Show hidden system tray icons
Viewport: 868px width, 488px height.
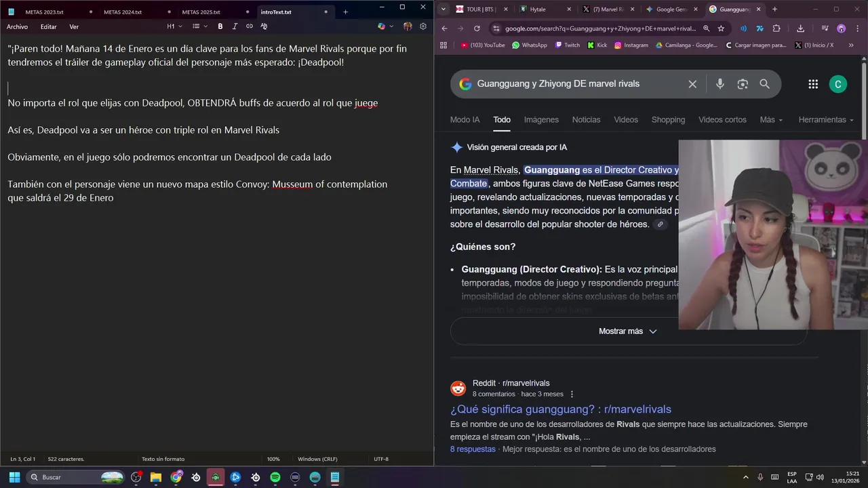coord(747,477)
